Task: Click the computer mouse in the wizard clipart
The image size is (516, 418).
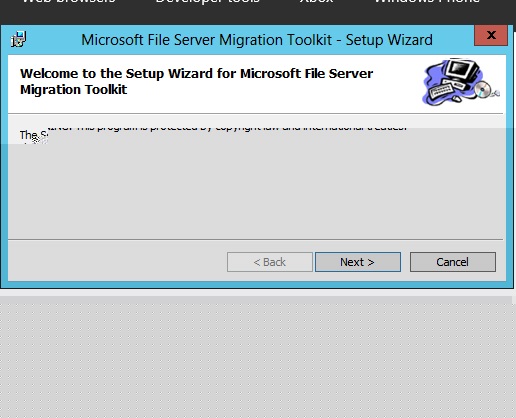Action: [x=457, y=99]
